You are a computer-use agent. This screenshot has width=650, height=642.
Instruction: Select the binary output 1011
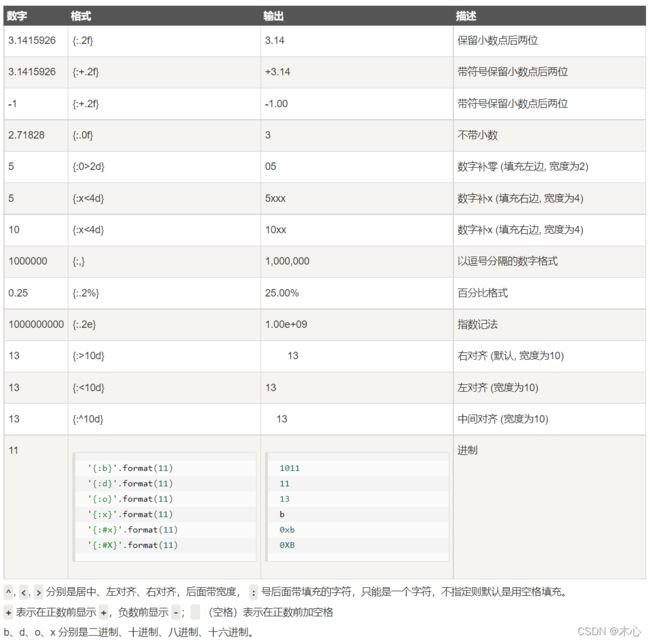289,468
